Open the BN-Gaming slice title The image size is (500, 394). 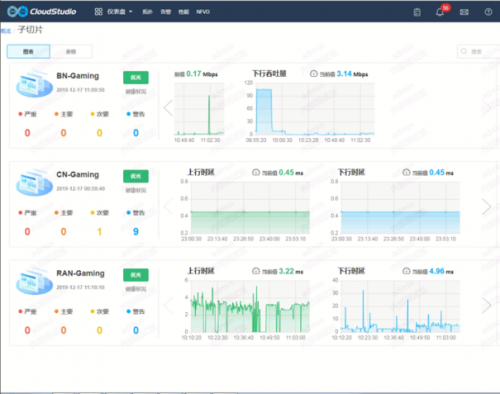(78, 76)
